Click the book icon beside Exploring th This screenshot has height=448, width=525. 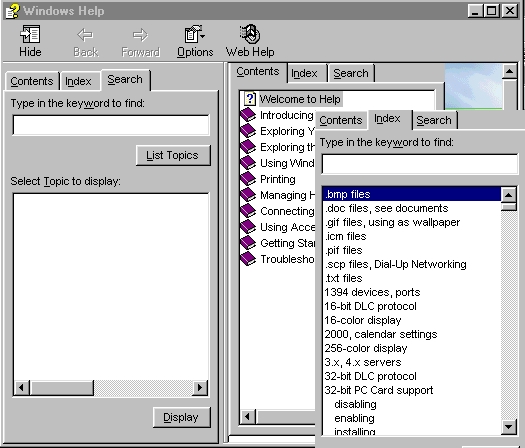click(x=248, y=147)
